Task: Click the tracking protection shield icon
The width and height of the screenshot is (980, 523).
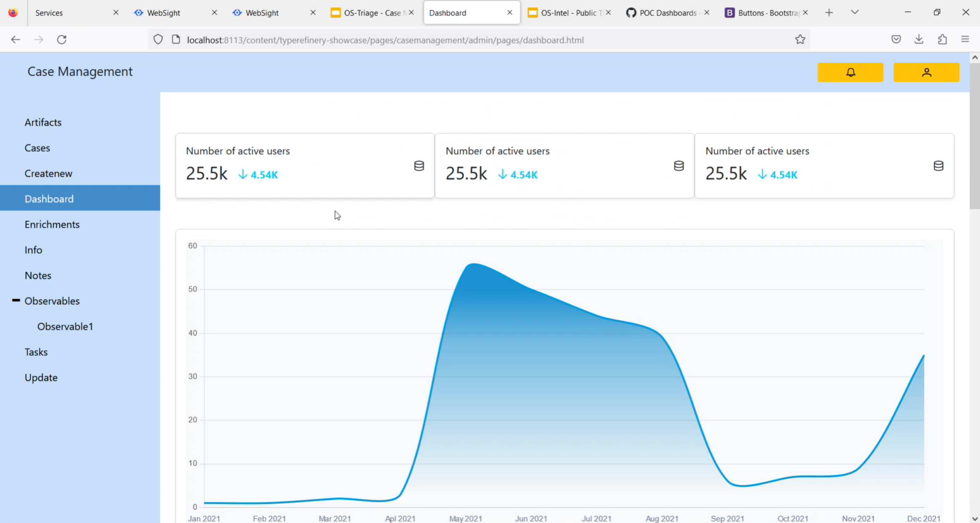Action: (x=158, y=40)
